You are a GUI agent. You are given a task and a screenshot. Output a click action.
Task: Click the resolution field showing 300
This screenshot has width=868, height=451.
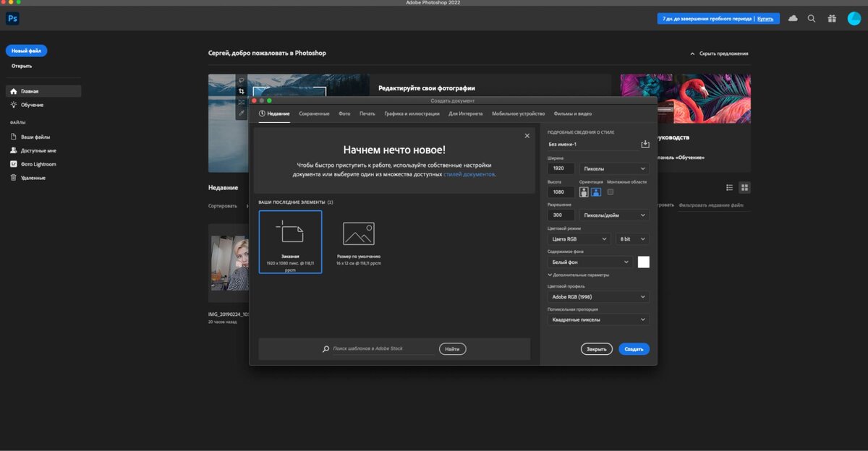click(x=561, y=215)
